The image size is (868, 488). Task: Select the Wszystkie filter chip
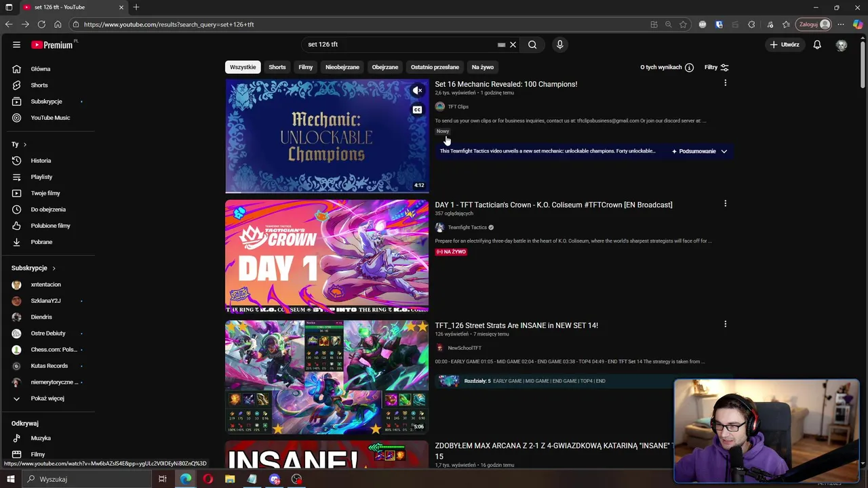point(243,67)
